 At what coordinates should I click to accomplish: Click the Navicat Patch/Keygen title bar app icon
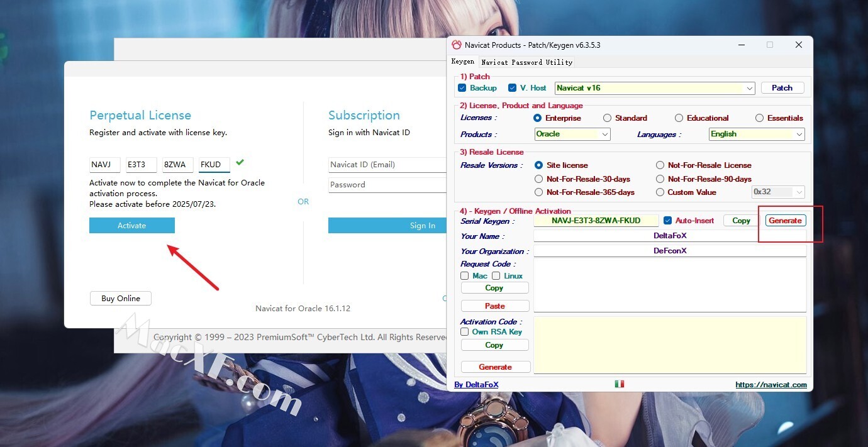pyautogui.click(x=457, y=45)
